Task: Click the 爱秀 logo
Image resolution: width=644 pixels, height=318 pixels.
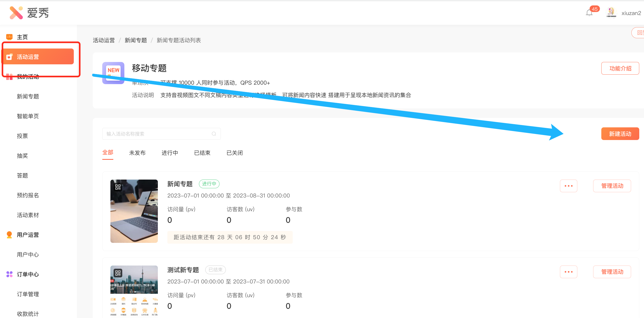Action: [x=29, y=13]
